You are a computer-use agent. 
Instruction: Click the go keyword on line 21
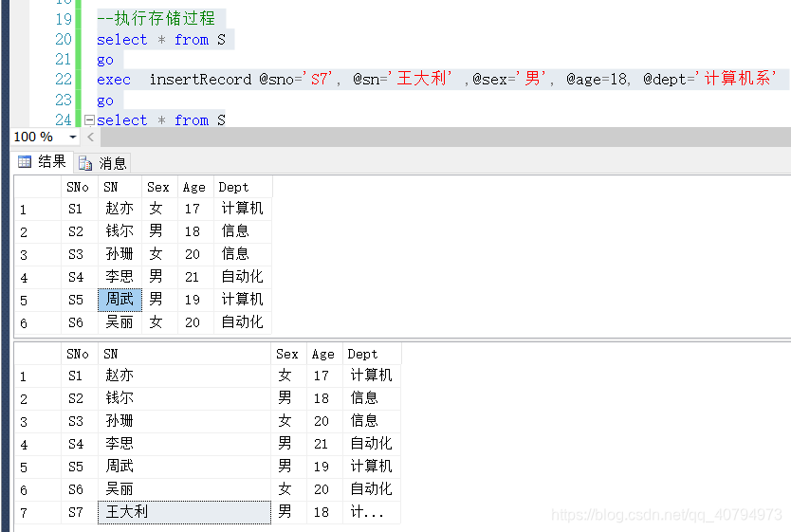click(x=105, y=60)
